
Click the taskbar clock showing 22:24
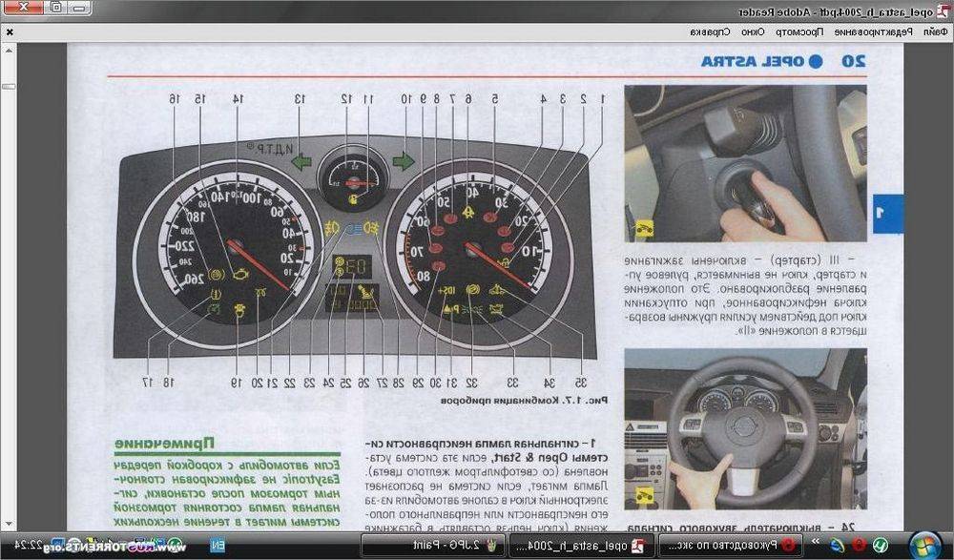(30, 545)
